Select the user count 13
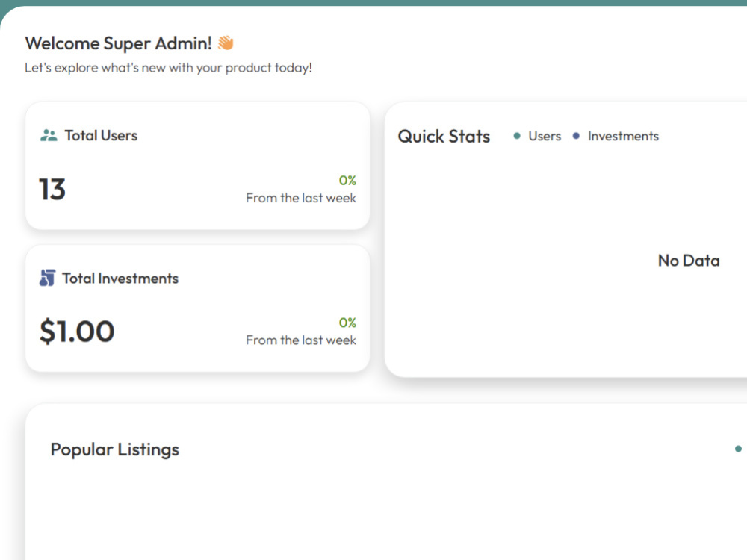This screenshot has height=560, width=747. pyautogui.click(x=52, y=190)
